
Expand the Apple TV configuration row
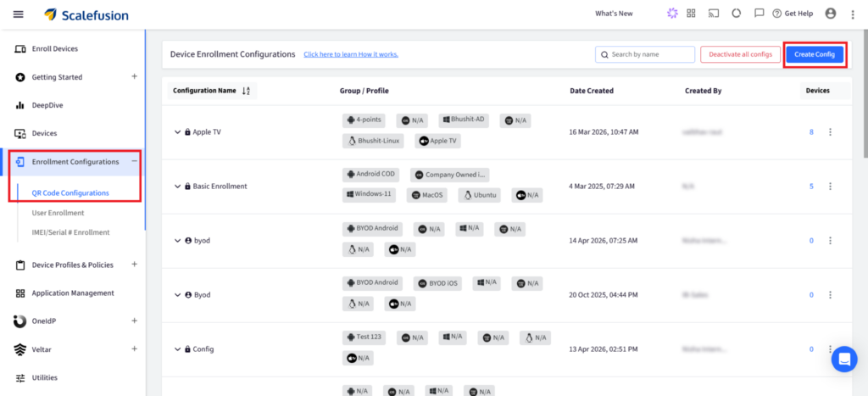click(177, 132)
